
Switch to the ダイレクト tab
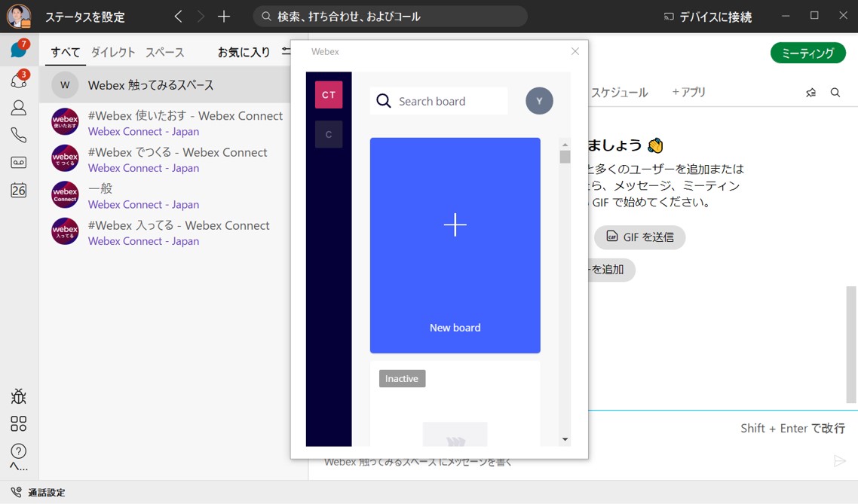[113, 52]
